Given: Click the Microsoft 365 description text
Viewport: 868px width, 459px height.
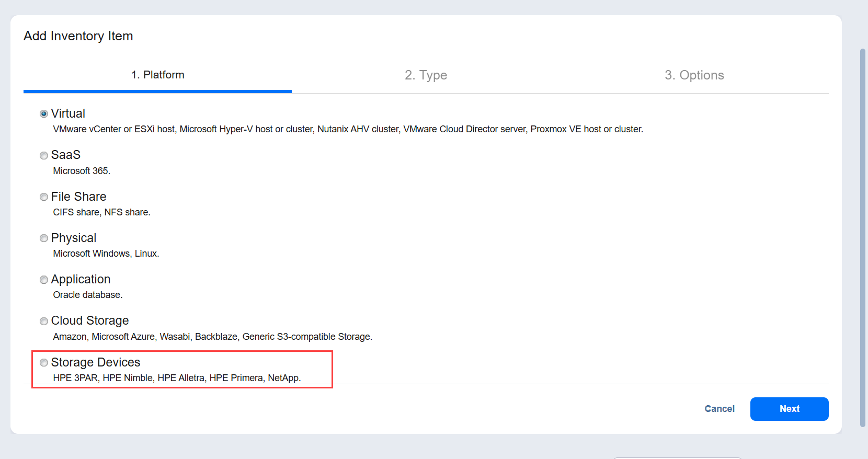Looking at the screenshot, I should 82,171.
